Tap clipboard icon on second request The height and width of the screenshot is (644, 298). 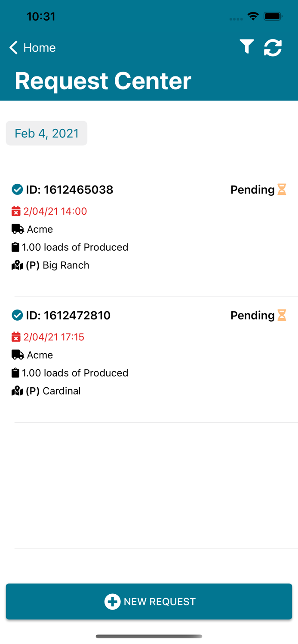coord(15,373)
